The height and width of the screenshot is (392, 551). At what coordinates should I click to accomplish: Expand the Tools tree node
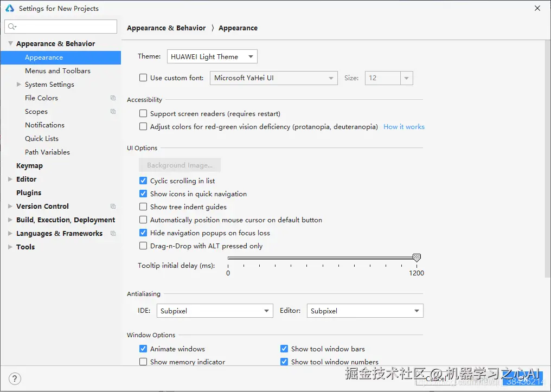(10, 247)
